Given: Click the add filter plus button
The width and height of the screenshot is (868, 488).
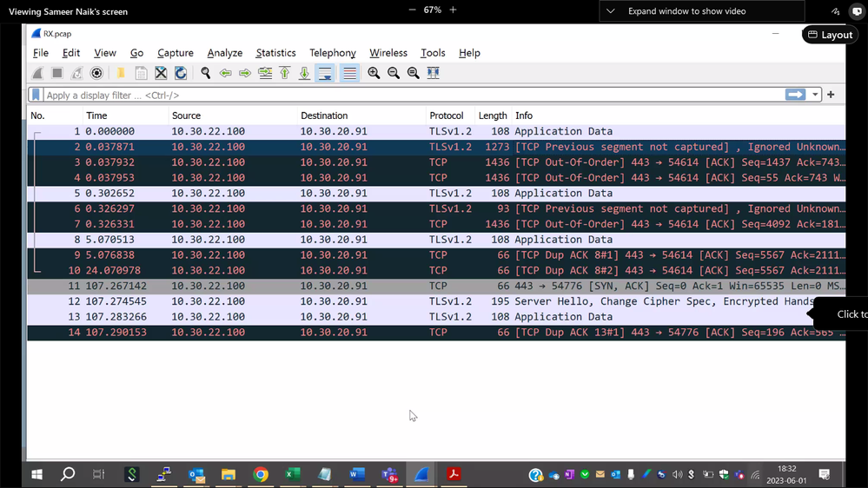Looking at the screenshot, I should (x=831, y=95).
